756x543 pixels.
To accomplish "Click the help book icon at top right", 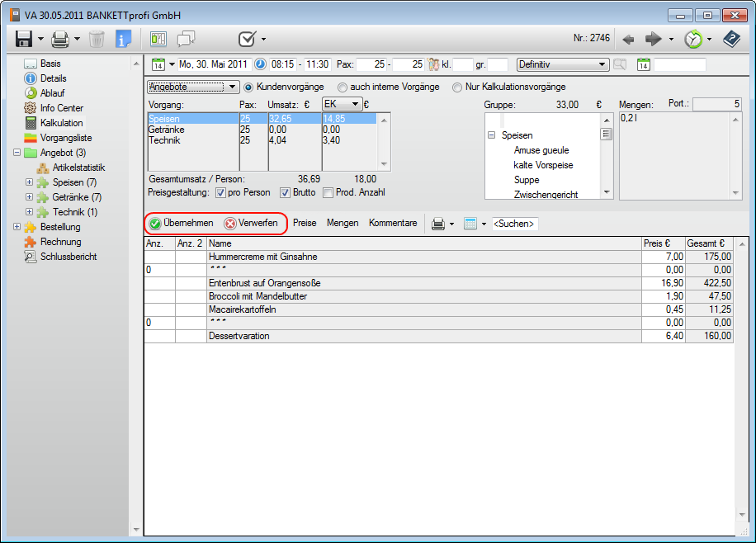I will (x=731, y=39).
